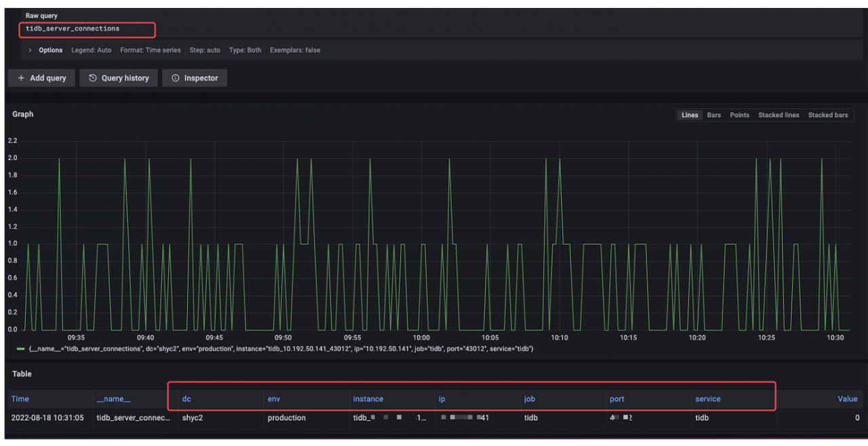
Task: Sort table by instance column
Action: (x=368, y=399)
